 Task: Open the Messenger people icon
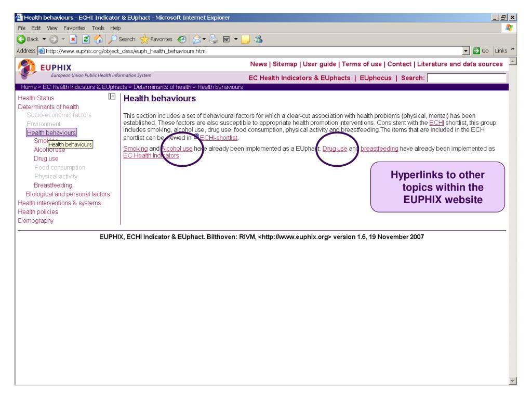(x=259, y=39)
